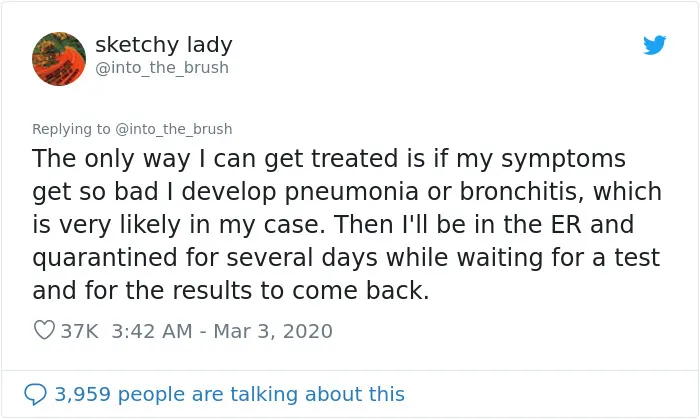Open '3,959 people are talking about this'
Screen dimensions: 700x419
coord(229,394)
